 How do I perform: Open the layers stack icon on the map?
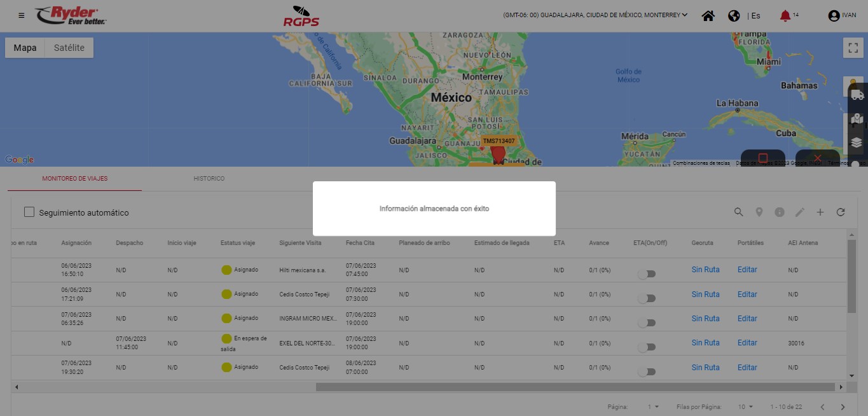click(857, 142)
